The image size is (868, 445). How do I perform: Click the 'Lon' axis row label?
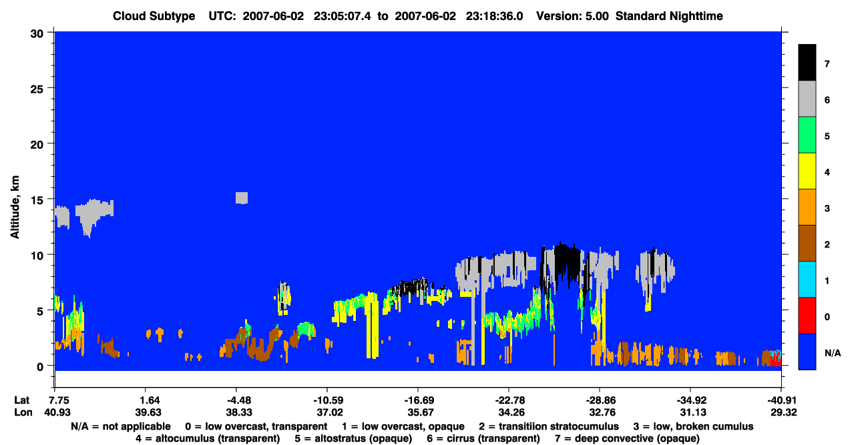pyautogui.click(x=22, y=412)
